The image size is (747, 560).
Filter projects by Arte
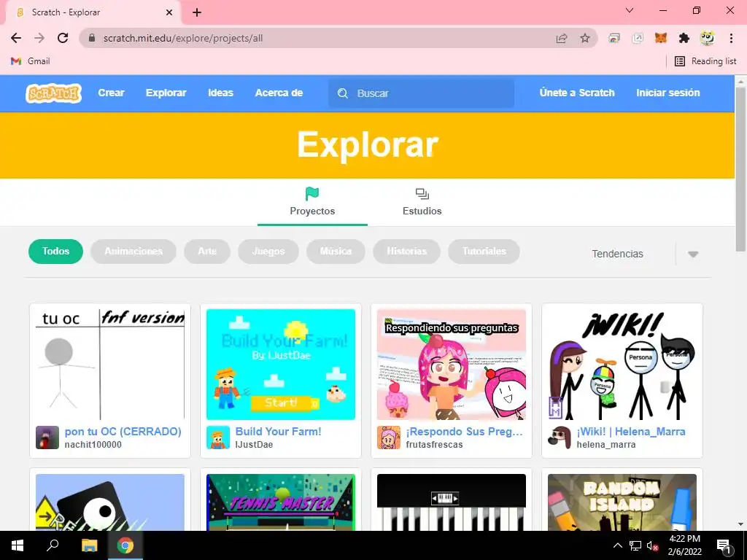click(207, 252)
